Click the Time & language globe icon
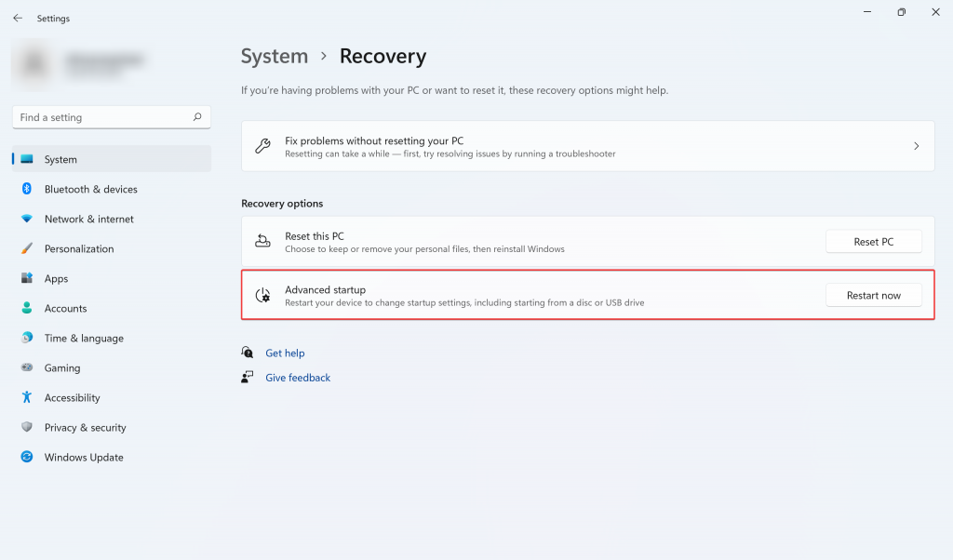Viewport: 953px width, 560px height. [x=27, y=338]
